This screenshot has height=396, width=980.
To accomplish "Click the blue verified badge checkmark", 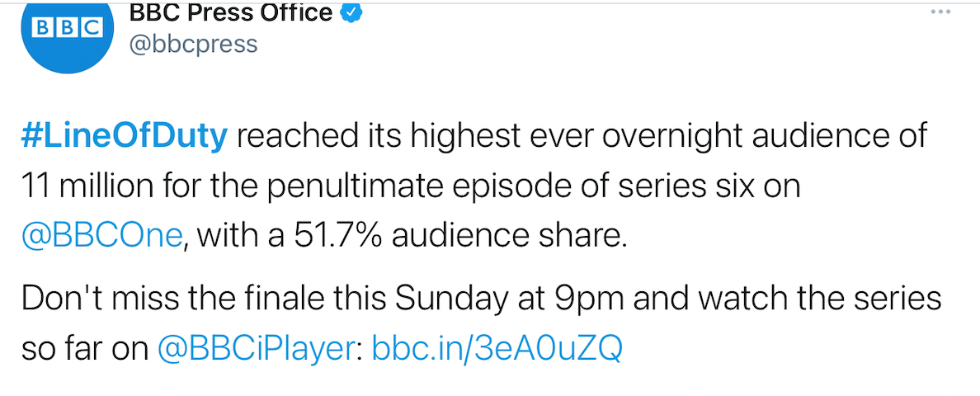I will pos(352,12).
